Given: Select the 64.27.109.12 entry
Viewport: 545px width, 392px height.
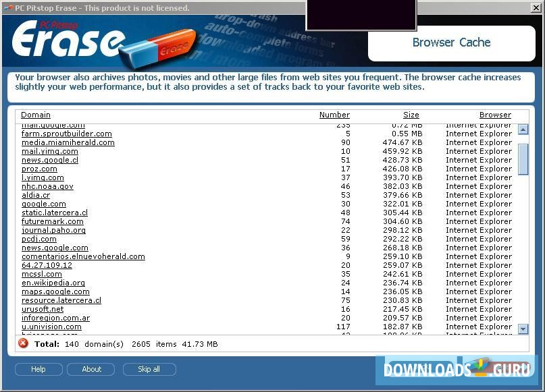Looking at the screenshot, I should pos(47,265).
